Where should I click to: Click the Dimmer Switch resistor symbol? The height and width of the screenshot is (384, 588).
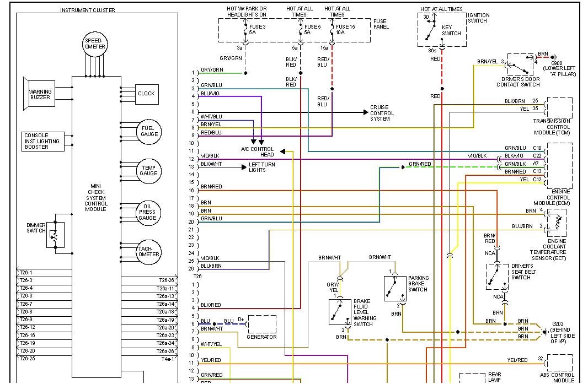coord(56,235)
